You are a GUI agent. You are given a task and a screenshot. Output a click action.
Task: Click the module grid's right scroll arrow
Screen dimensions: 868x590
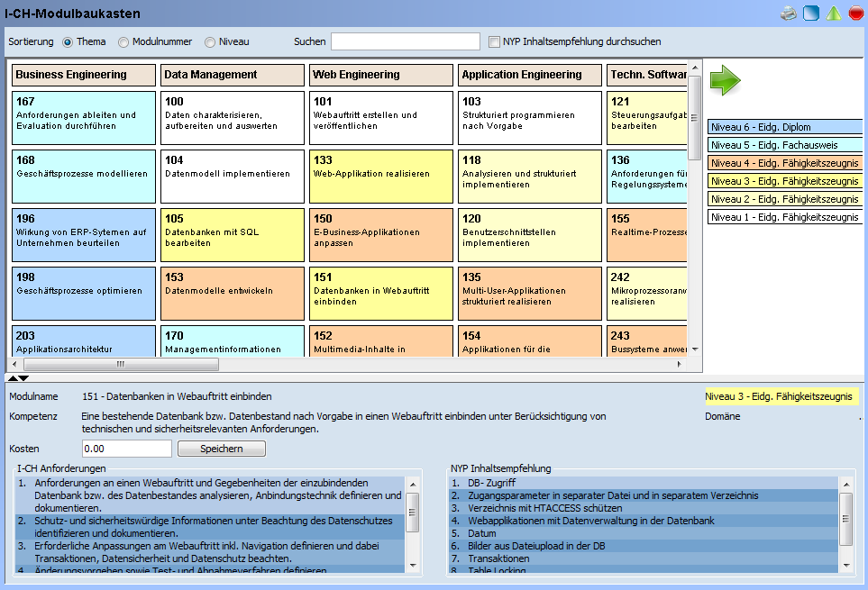[x=680, y=365]
